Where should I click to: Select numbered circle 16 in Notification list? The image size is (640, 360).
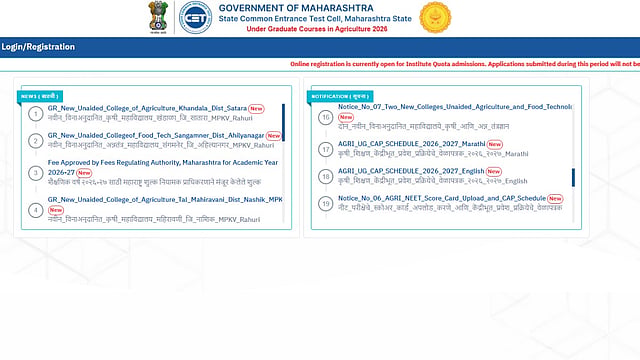click(x=325, y=118)
